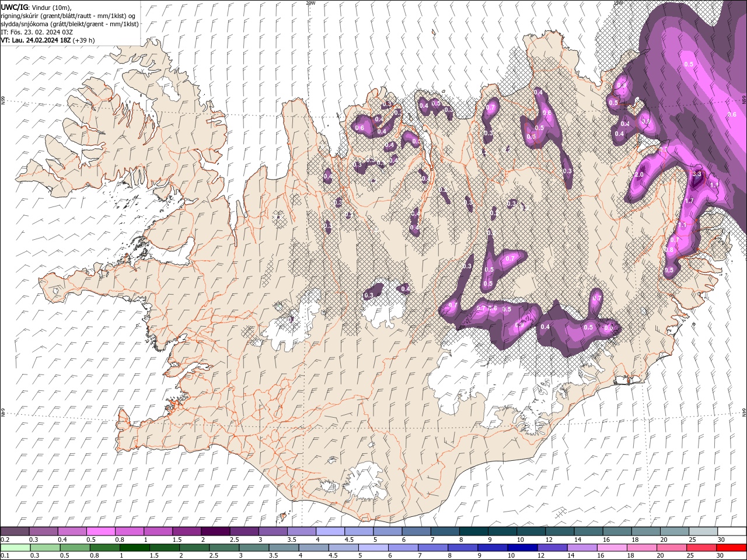Click the "0.4" label in the upper color scale
The height and width of the screenshot is (560, 747).
click(62, 540)
